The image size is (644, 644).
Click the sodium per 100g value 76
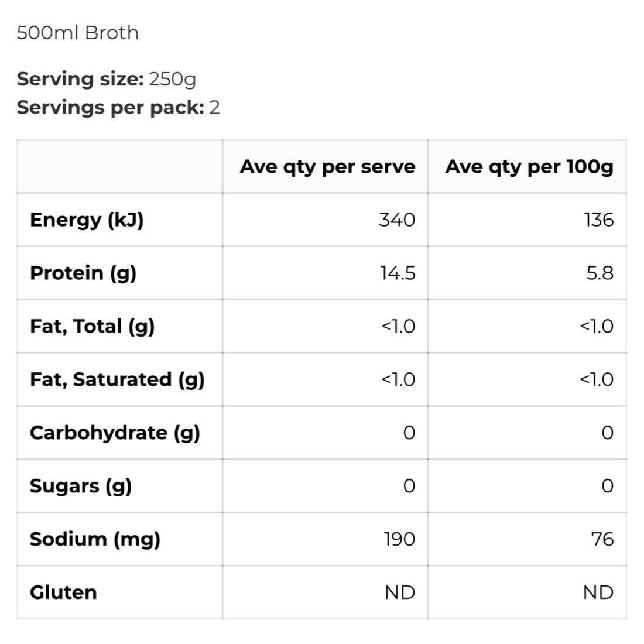point(602,539)
